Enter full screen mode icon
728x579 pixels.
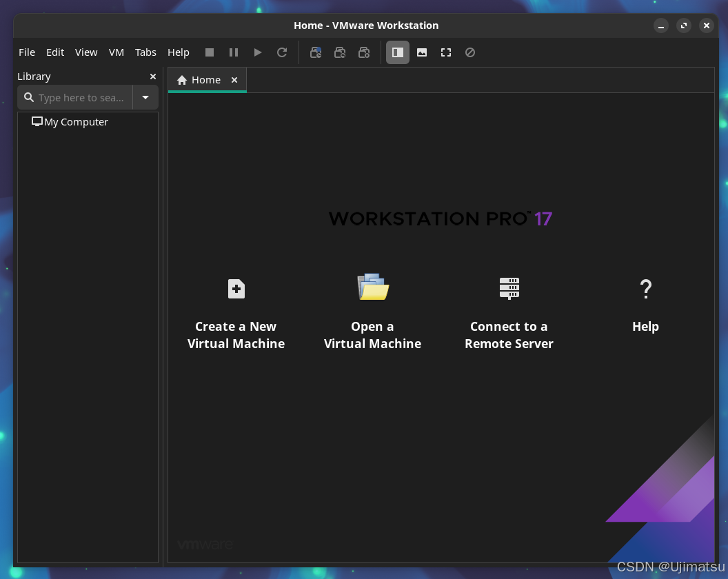pos(446,52)
